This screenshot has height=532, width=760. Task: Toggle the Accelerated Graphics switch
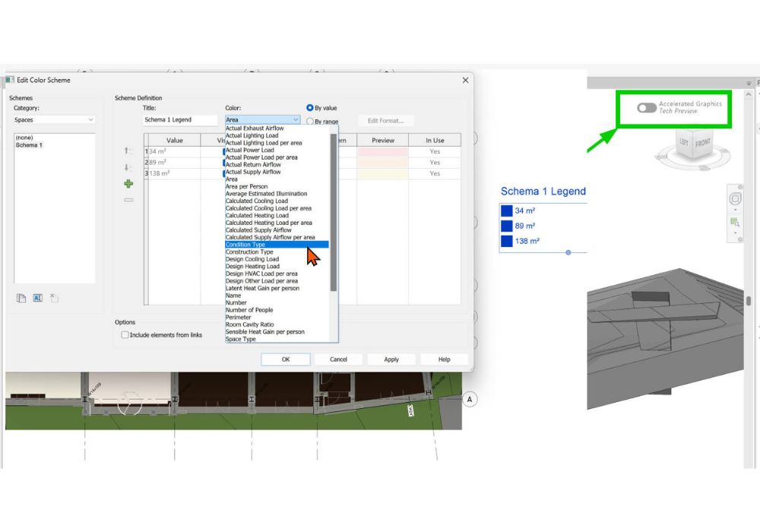point(647,108)
